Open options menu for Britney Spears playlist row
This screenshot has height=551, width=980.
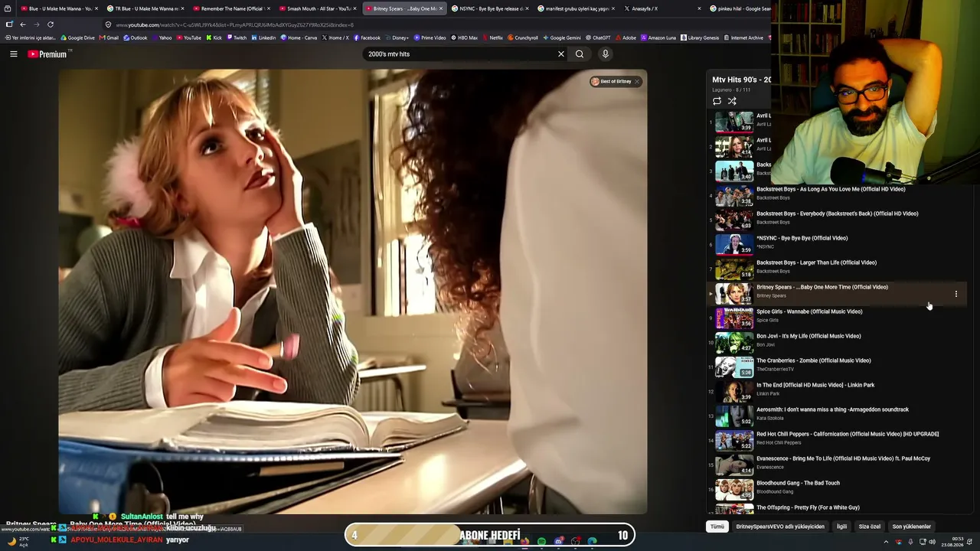click(x=955, y=294)
